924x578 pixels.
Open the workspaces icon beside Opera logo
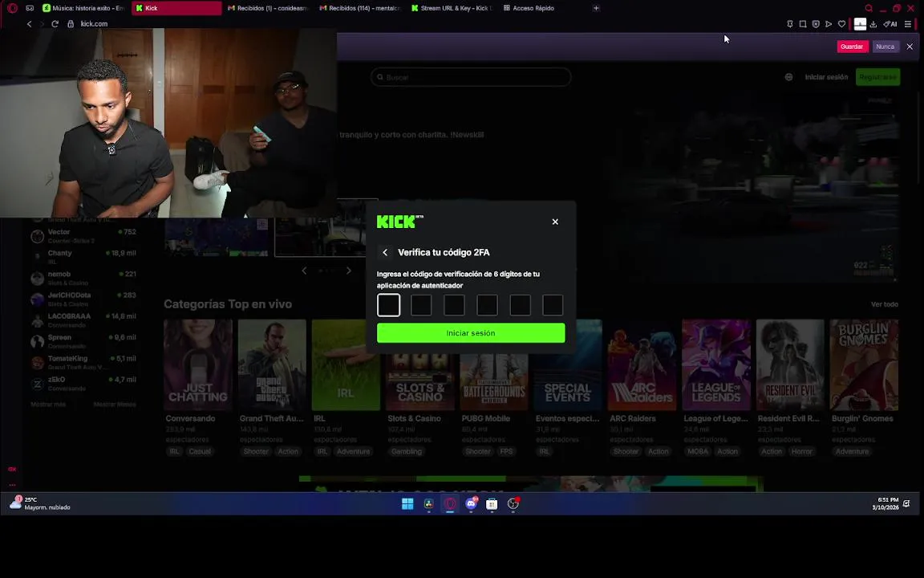tap(30, 8)
